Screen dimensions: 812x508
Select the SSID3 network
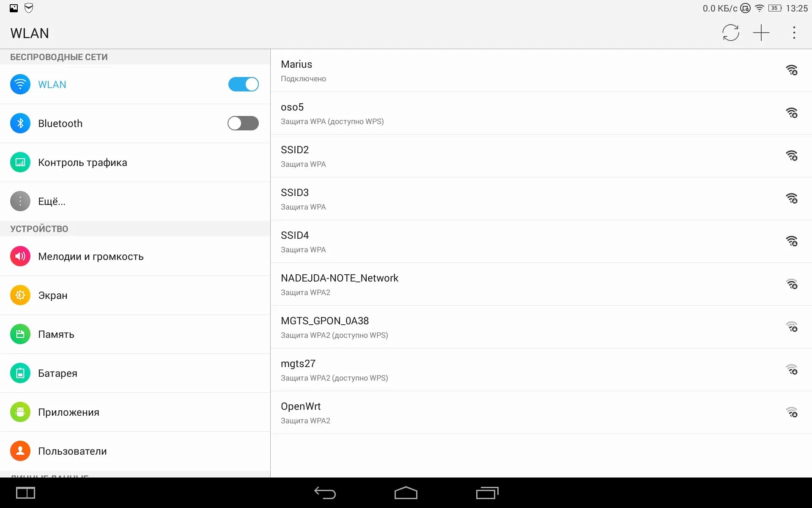(x=541, y=199)
